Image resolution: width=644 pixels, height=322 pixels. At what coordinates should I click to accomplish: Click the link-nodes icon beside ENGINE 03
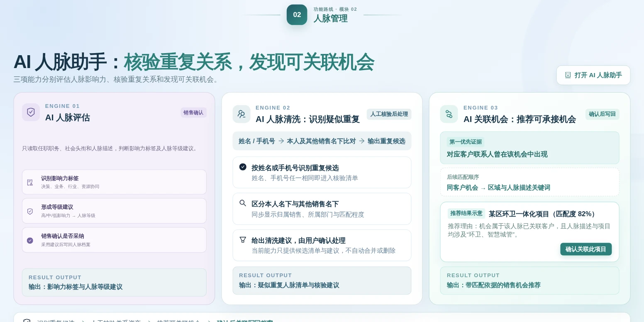click(x=449, y=114)
